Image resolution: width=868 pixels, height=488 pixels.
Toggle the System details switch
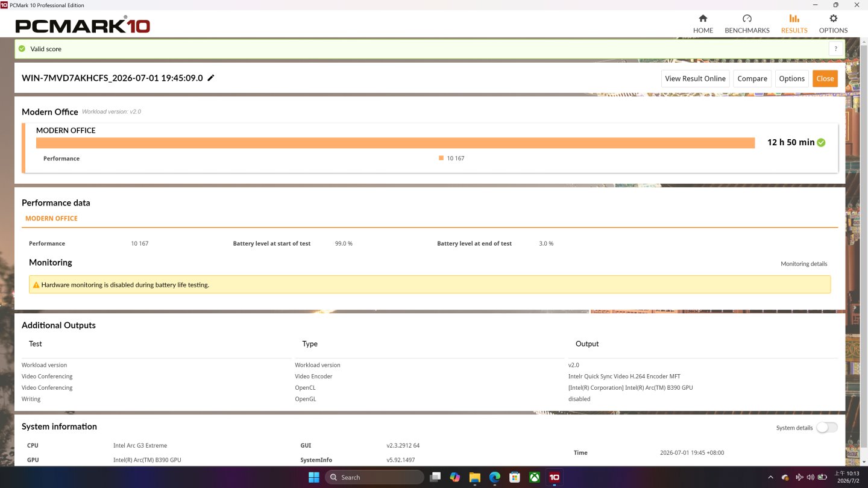click(x=826, y=428)
